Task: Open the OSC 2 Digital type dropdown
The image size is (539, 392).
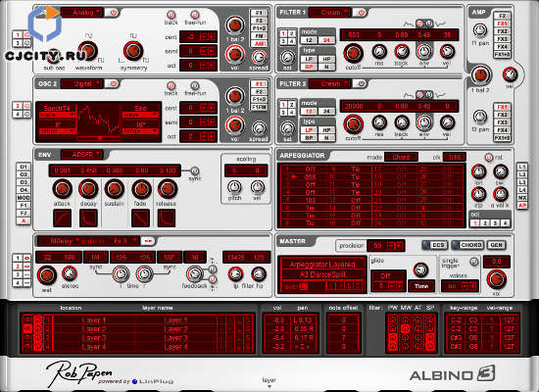Action: 82,83
